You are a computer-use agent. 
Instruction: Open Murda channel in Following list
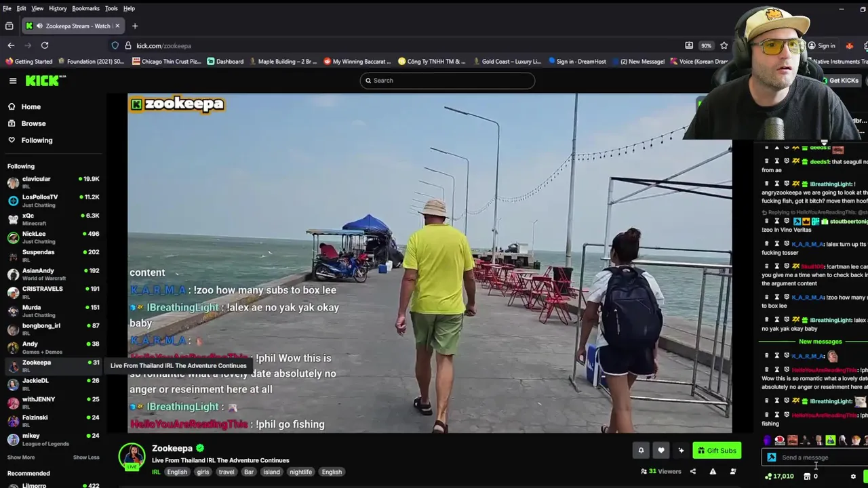coord(53,310)
